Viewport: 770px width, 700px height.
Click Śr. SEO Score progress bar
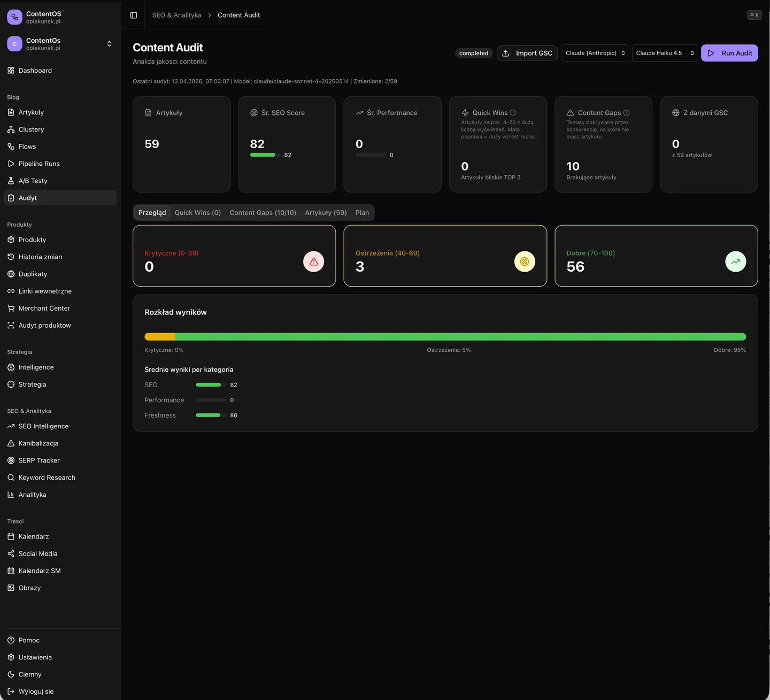265,155
